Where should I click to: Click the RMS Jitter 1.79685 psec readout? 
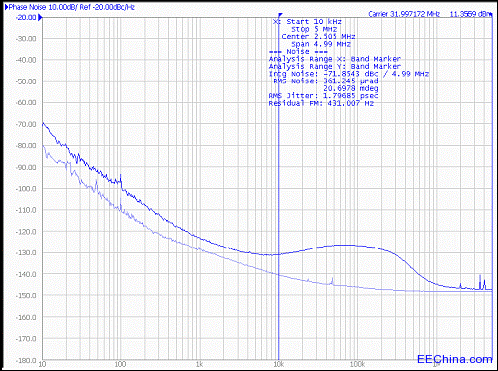(x=323, y=96)
